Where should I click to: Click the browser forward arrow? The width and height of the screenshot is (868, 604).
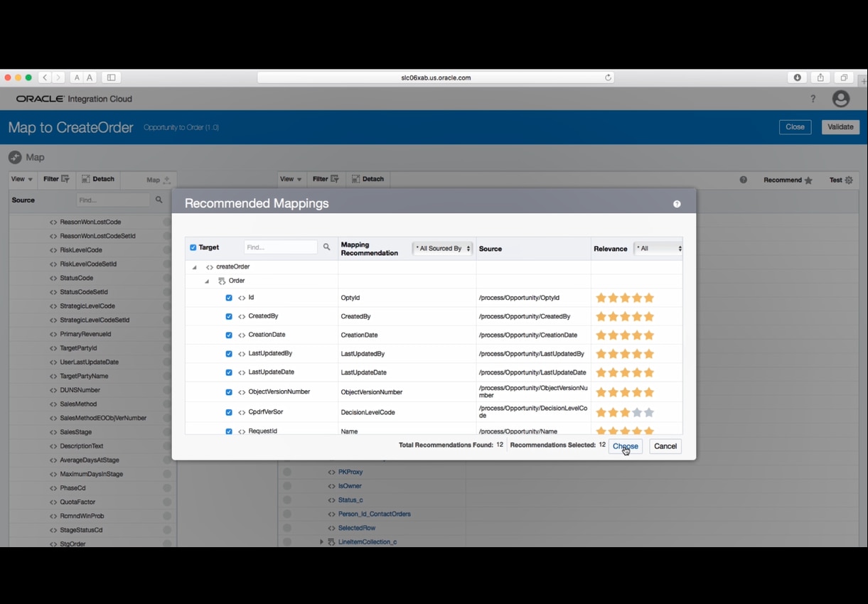[x=58, y=77]
